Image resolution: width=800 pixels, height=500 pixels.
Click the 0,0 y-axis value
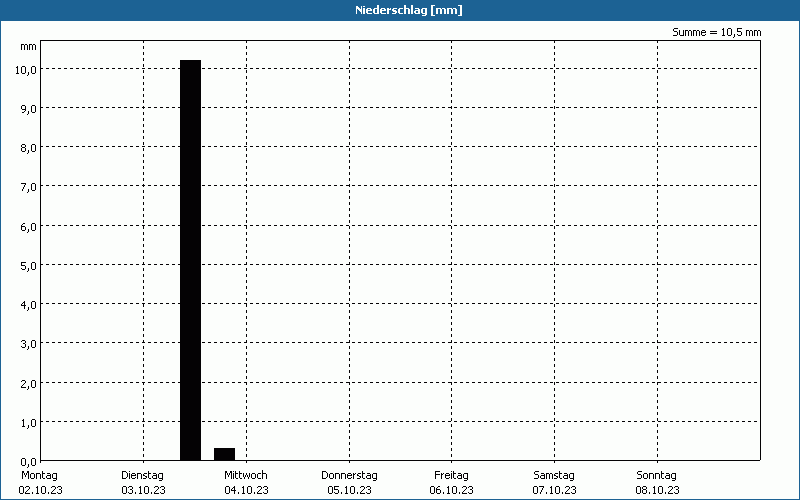tap(29, 462)
